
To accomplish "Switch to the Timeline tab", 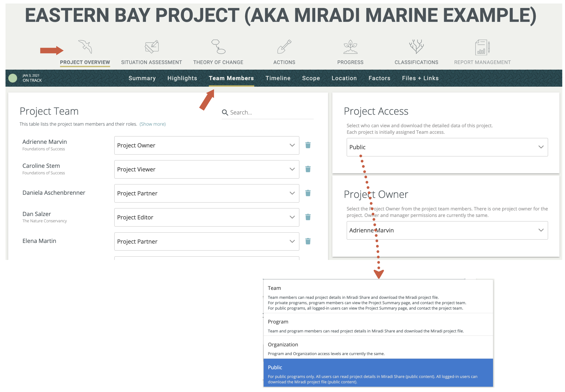I will (x=278, y=78).
